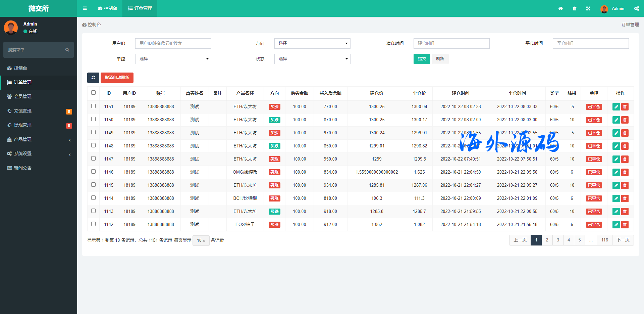Toggle fullscreen with the expand icon

point(588,8)
